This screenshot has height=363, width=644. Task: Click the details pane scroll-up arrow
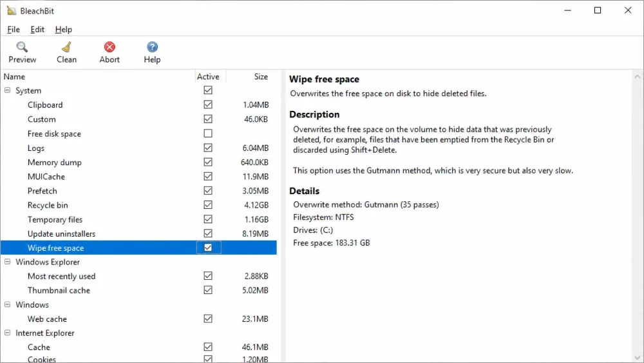pyautogui.click(x=638, y=77)
